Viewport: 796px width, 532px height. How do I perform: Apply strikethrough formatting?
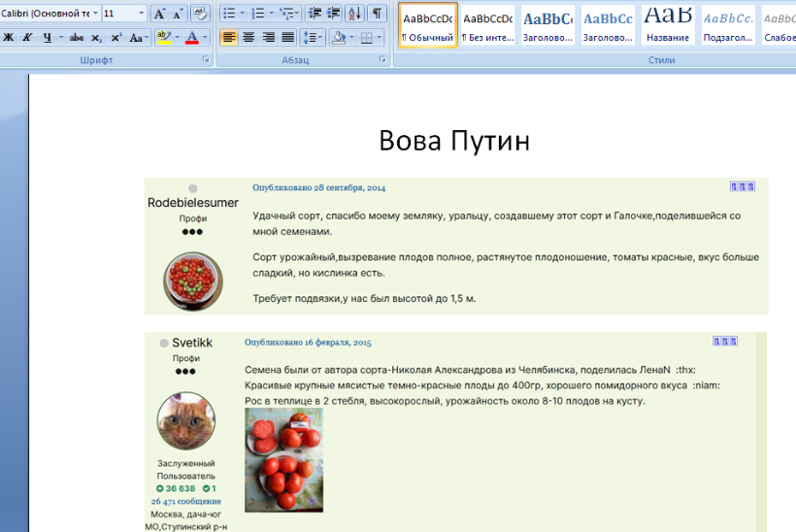click(78, 38)
